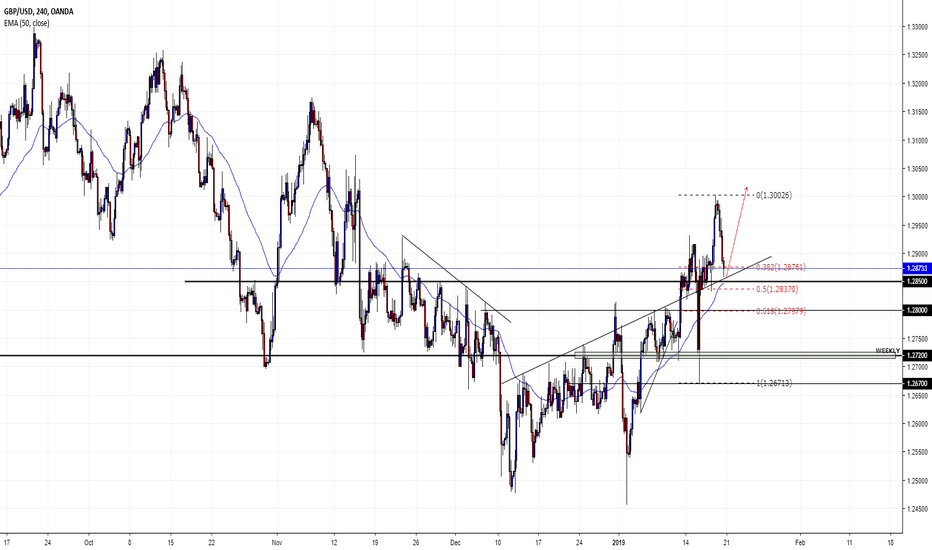
Task: Click the 12 date label after Nov
Action: click(334, 542)
